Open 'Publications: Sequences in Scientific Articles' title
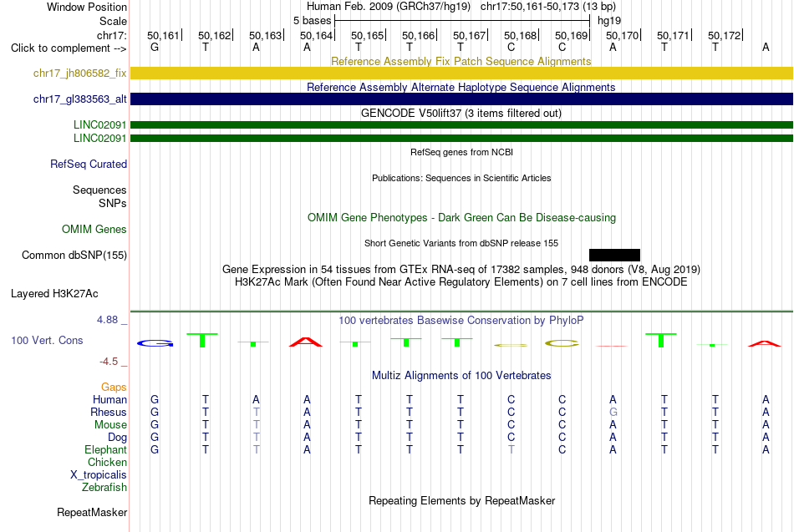This screenshot has width=794, height=532. [461, 178]
